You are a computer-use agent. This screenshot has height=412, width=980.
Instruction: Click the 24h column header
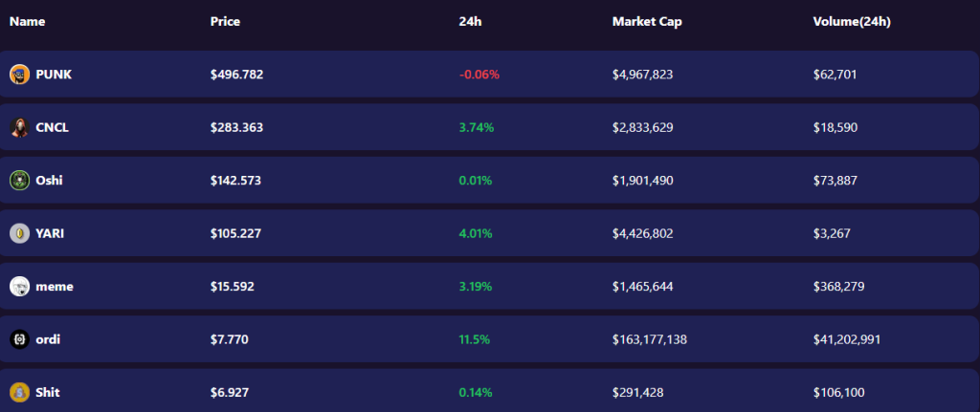[470, 22]
